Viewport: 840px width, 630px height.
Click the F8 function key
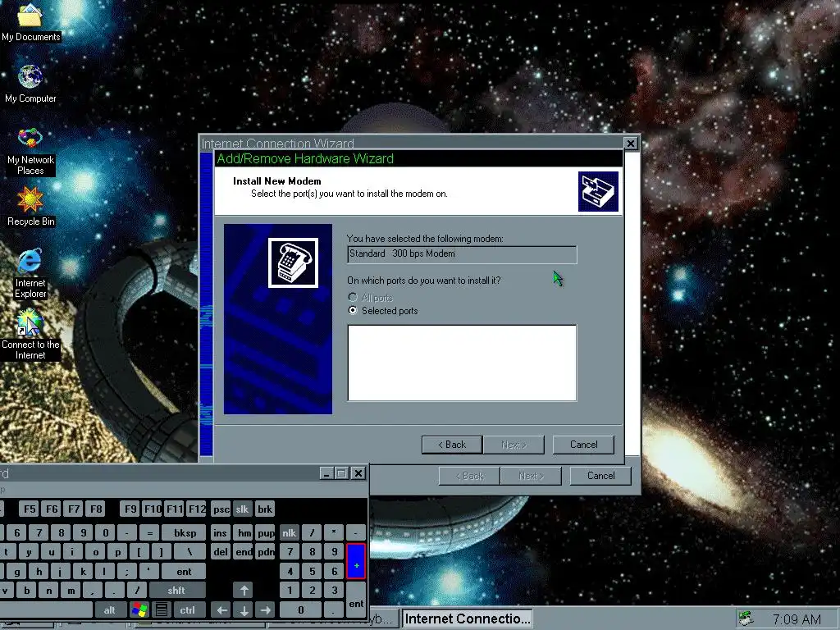96,509
